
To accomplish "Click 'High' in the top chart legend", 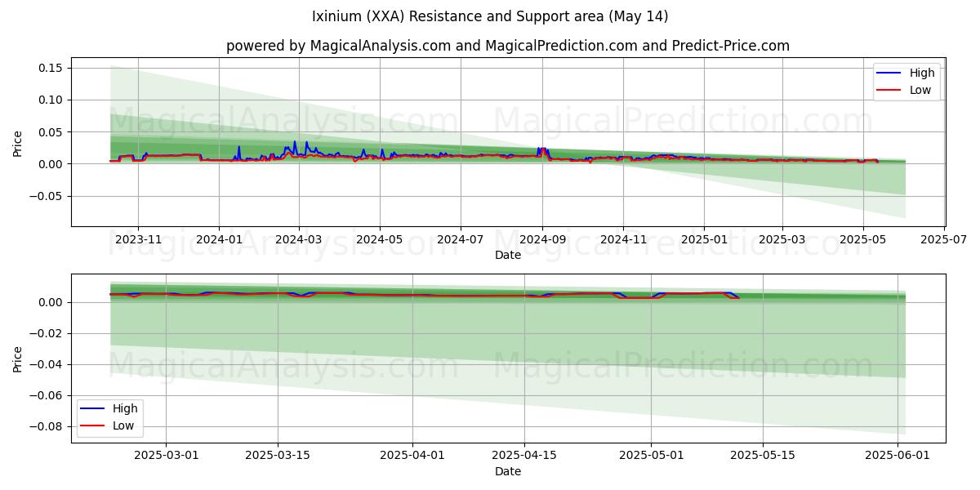I will pos(922,73).
